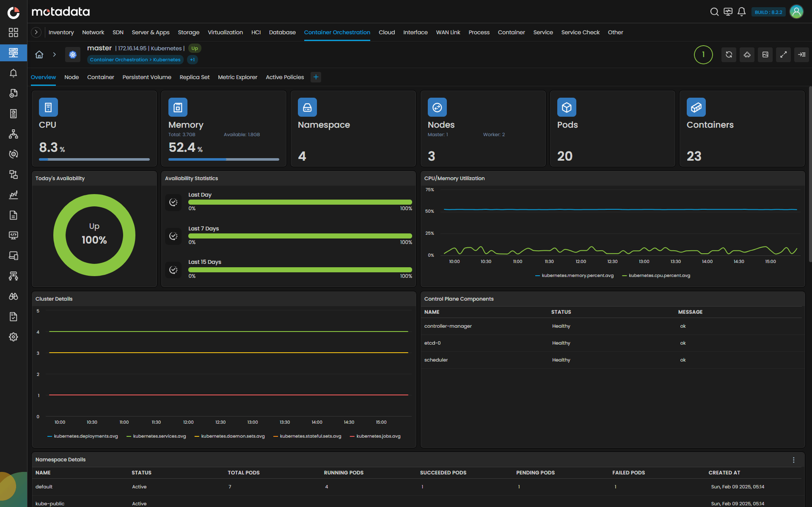Select the topology/network map icon in sidebar
Viewport: 812px width, 507px height.
[14, 134]
